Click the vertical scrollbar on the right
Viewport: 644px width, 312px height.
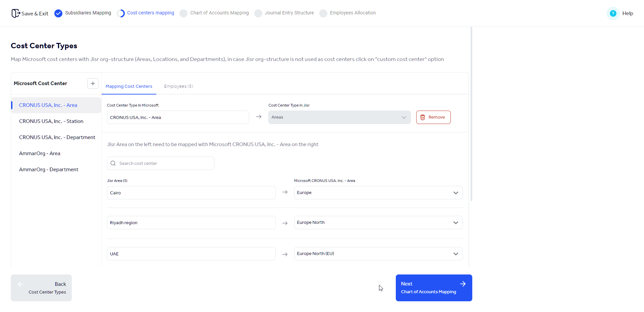pos(471,114)
